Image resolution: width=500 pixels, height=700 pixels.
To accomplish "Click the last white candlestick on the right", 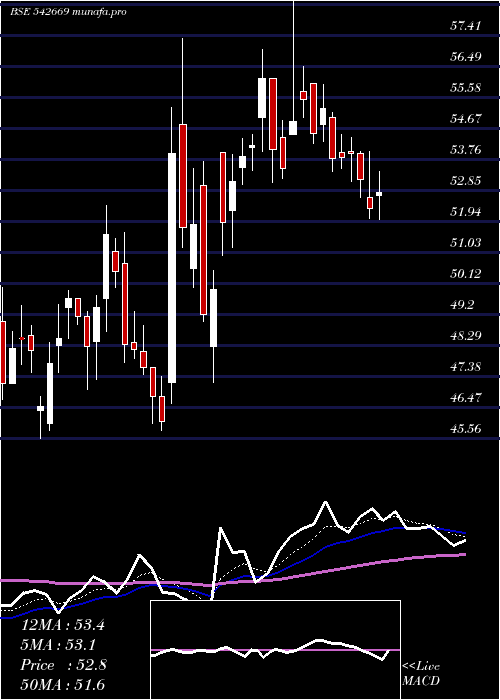I will pos(379,194).
